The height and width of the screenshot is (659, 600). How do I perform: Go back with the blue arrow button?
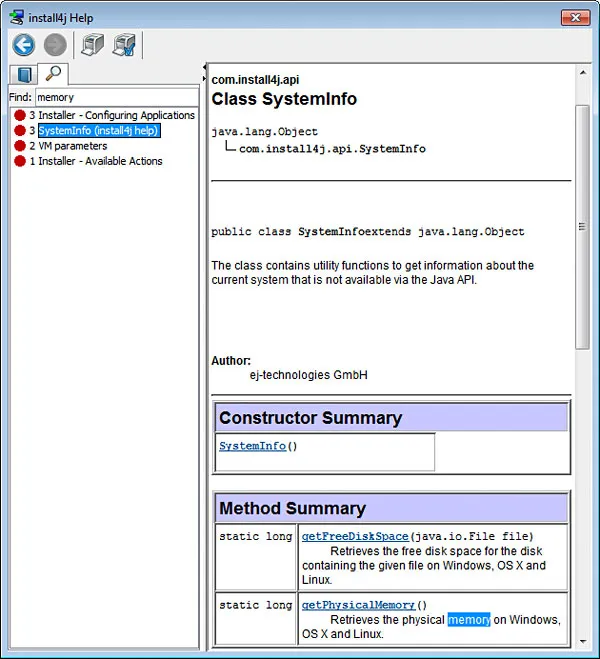click(24, 45)
